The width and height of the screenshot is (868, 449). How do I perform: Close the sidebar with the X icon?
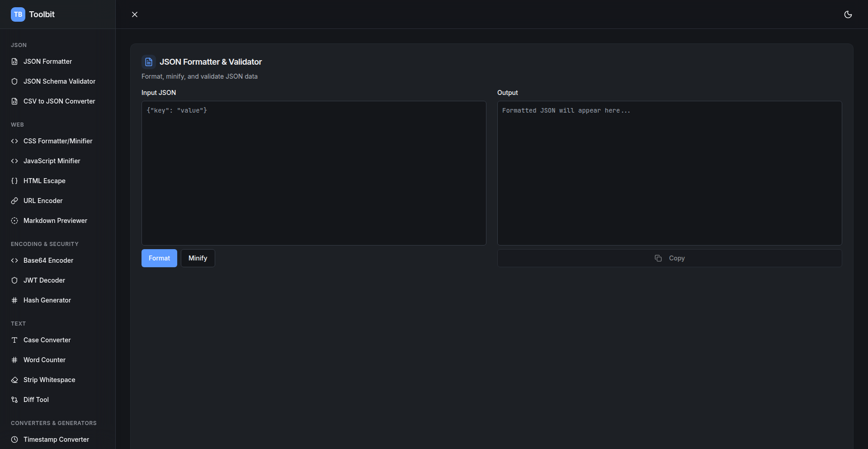coord(135,14)
